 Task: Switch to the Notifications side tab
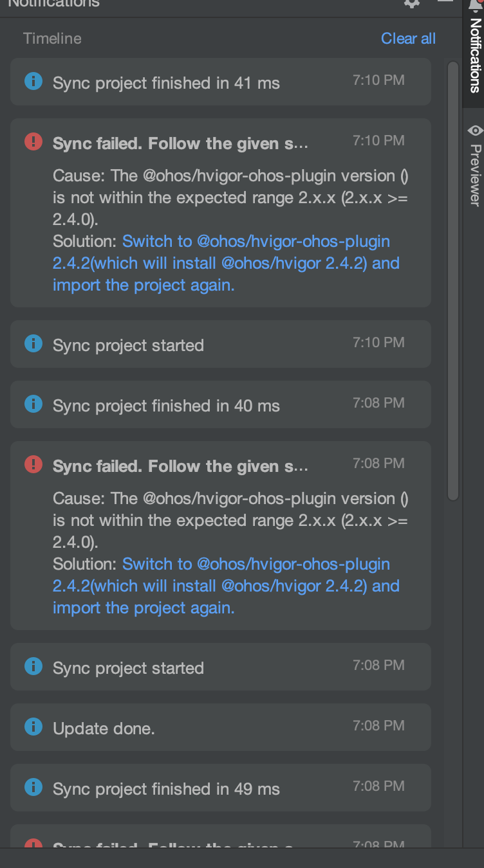[474, 53]
